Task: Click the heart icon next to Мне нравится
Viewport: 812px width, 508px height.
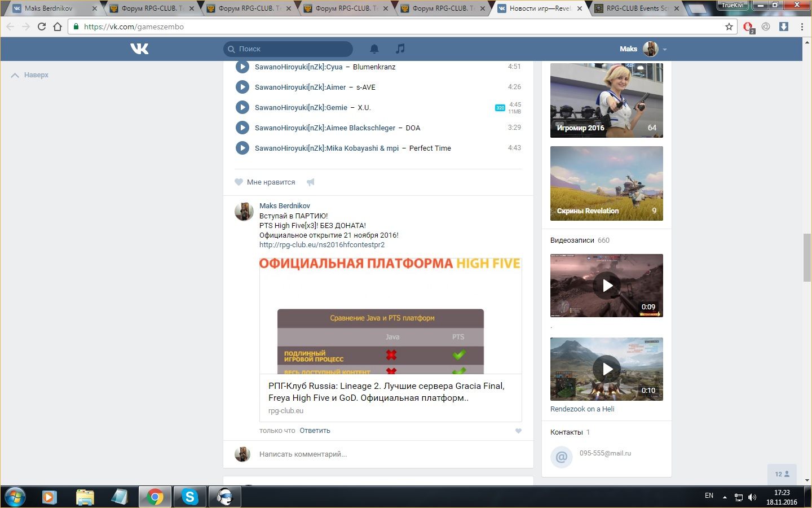Action: pos(239,182)
